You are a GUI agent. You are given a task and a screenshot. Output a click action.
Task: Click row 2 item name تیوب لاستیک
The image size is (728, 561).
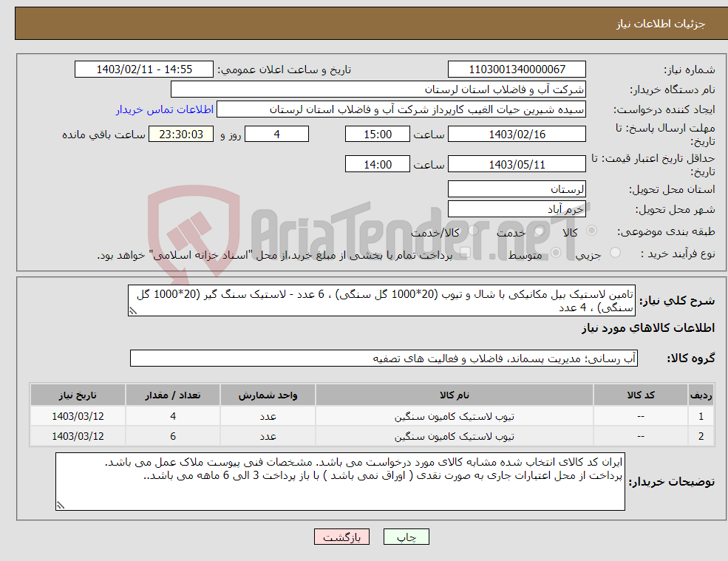[x=455, y=437]
